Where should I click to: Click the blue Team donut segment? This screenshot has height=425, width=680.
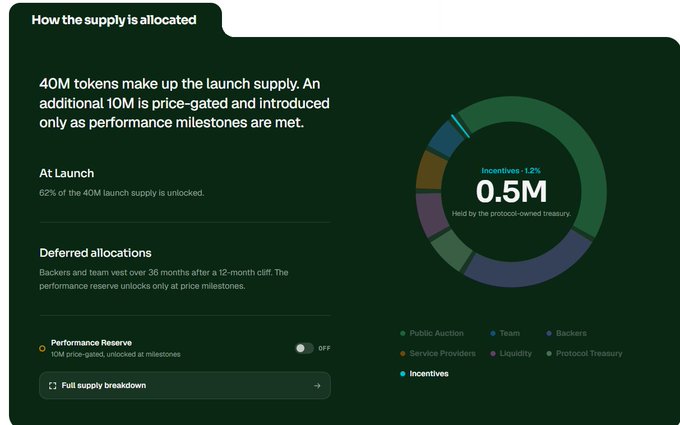[446, 139]
